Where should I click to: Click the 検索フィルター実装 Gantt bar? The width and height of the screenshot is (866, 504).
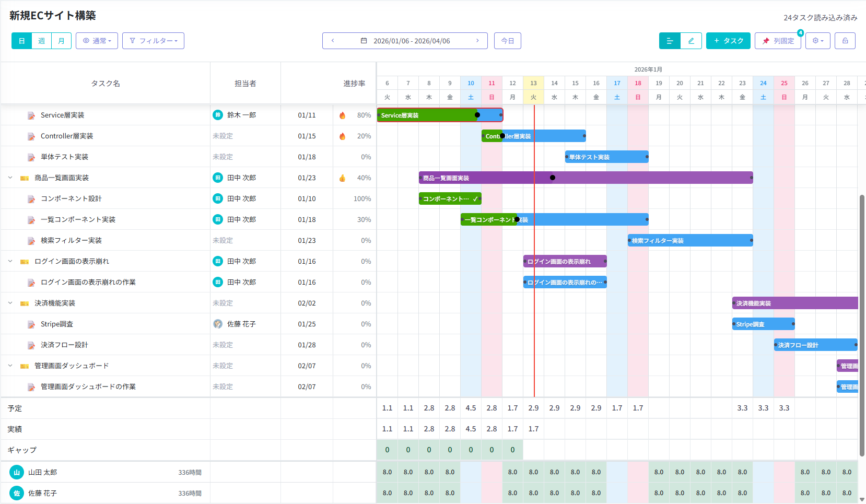click(x=689, y=240)
